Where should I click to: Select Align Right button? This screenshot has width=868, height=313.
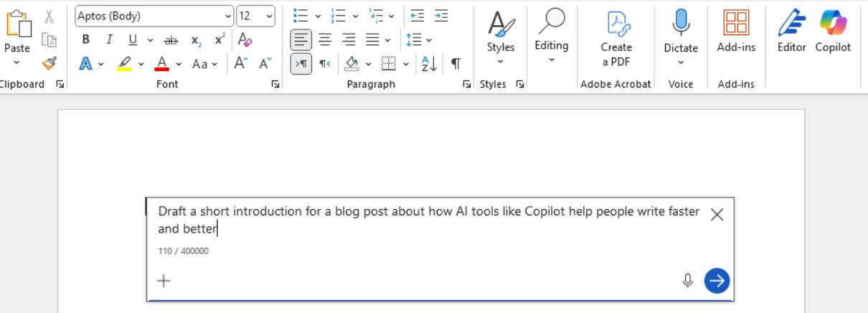click(x=349, y=39)
